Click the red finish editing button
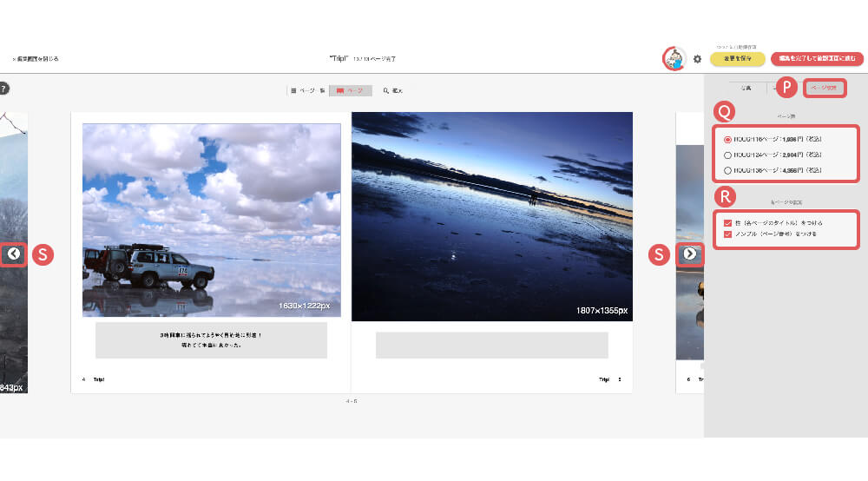This screenshot has height=481, width=868. (817, 59)
